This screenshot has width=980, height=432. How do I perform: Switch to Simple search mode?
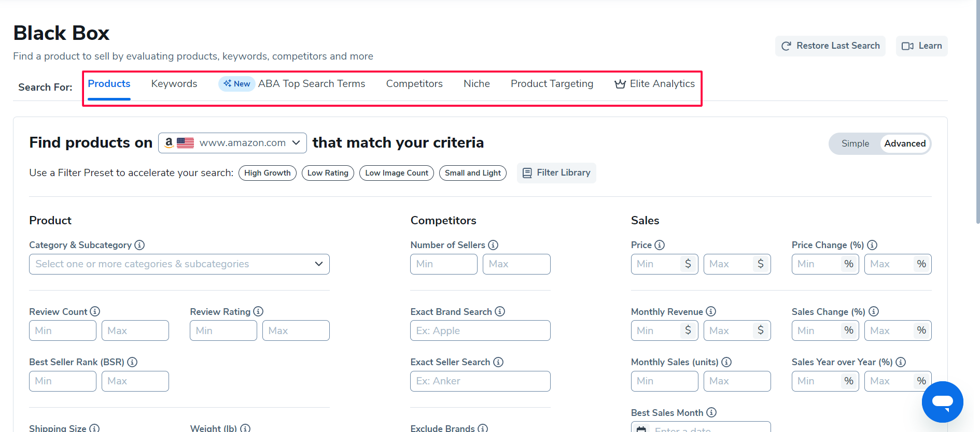(855, 143)
